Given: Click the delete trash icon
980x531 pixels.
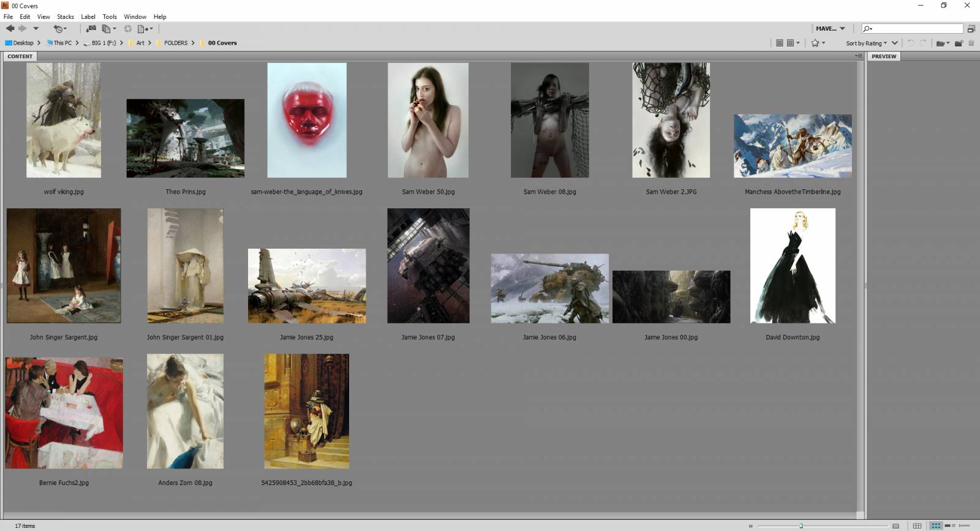Looking at the screenshot, I should coord(971,43).
